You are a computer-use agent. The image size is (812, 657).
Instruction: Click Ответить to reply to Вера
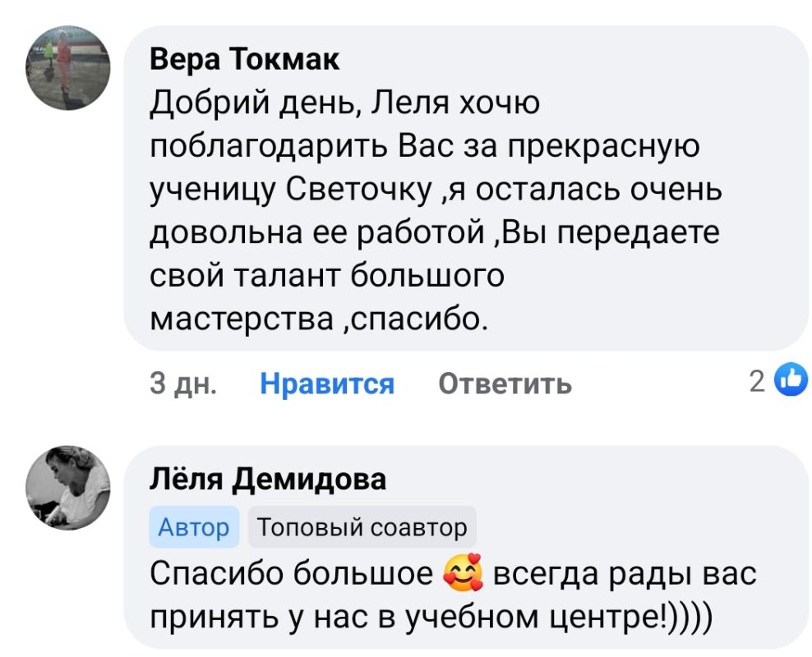[505, 382]
